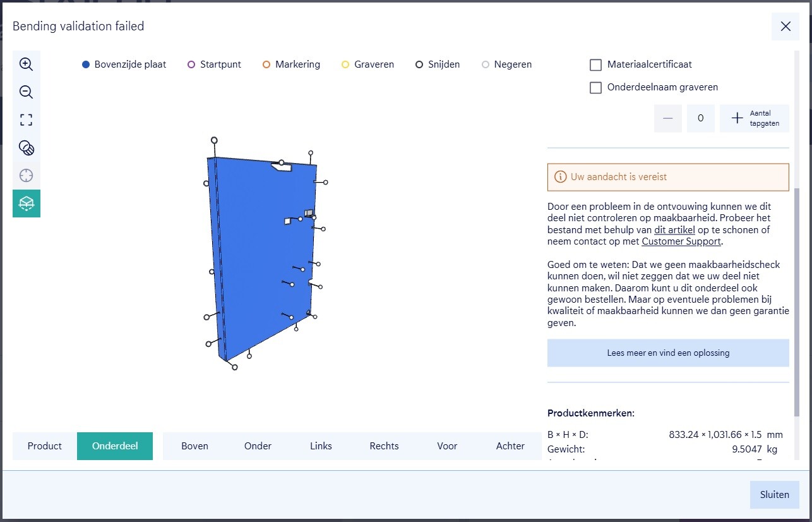812x522 pixels.
Task: Open the Customer Support link
Action: point(681,241)
